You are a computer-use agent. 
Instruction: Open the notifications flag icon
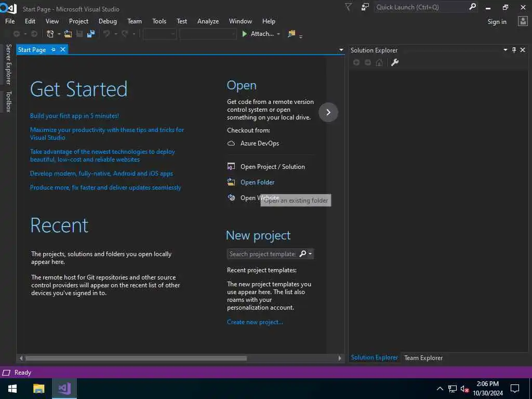348,7
